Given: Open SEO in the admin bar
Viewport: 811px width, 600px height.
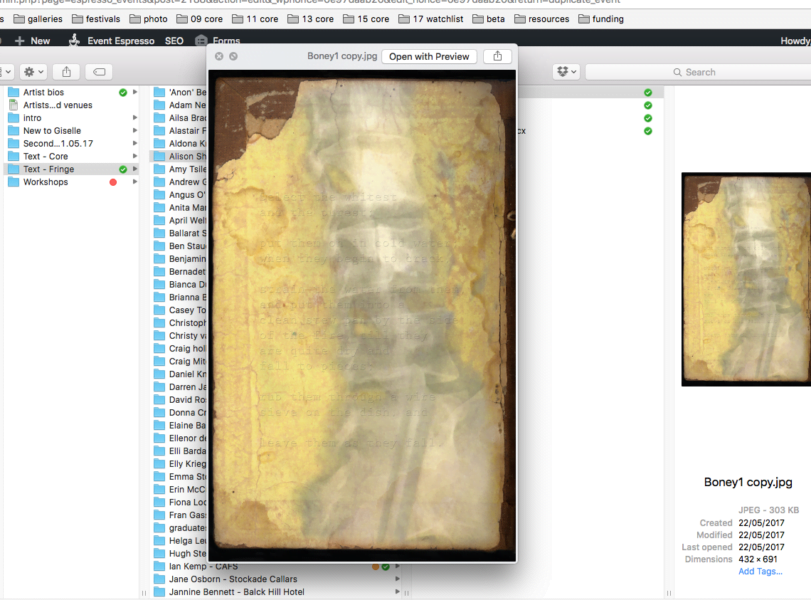Looking at the screenshot, I should point(175,41).
